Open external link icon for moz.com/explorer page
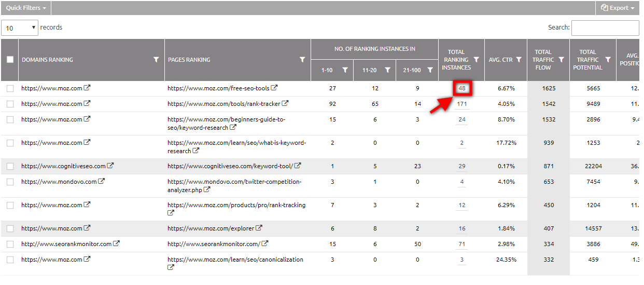The image size is (644, 285). coord(259,228)
